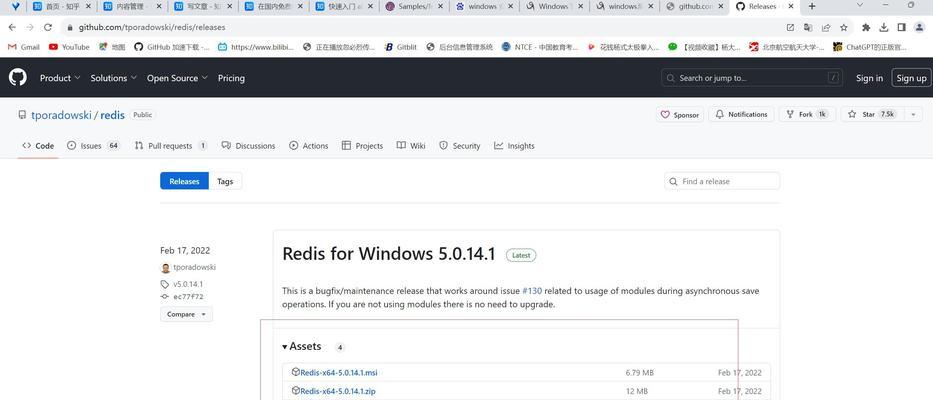Focus the Search or jump to field
Screen dimensions: 933x400
[752, 78]
